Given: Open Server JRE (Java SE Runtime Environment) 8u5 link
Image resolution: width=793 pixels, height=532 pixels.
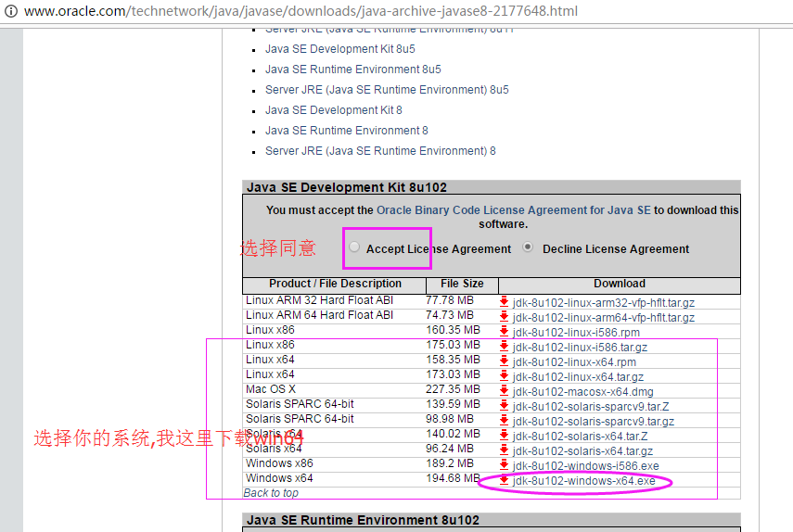Looking at the screenshot, I should pyautogui.click(x=387, y=90).
